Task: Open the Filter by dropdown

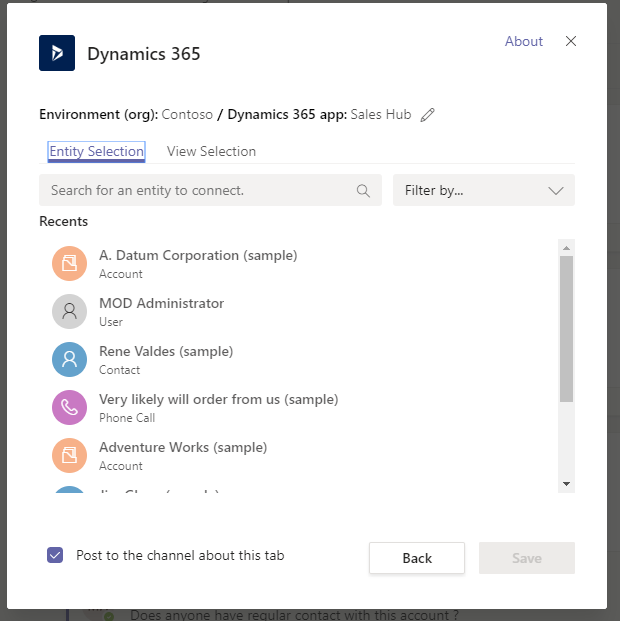Action: pos(484,190)
